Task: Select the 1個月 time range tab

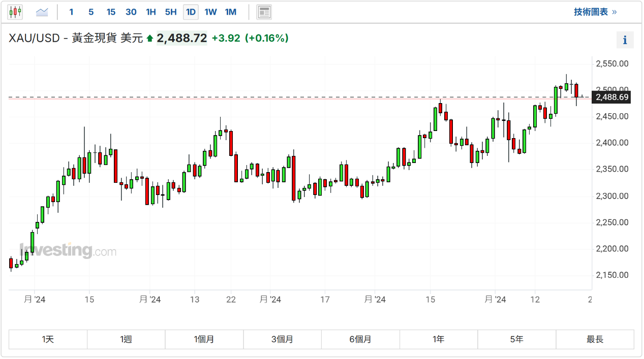Action: point(204,339)
